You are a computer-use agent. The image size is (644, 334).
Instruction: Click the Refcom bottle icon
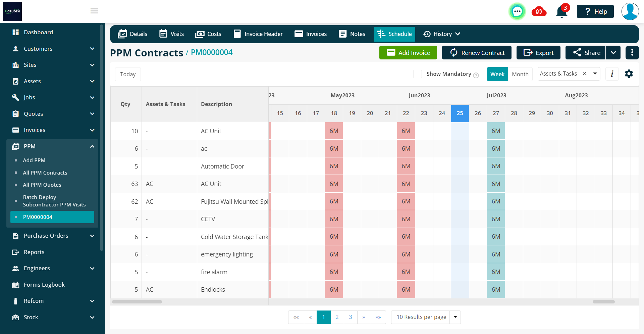click(15, 301)
